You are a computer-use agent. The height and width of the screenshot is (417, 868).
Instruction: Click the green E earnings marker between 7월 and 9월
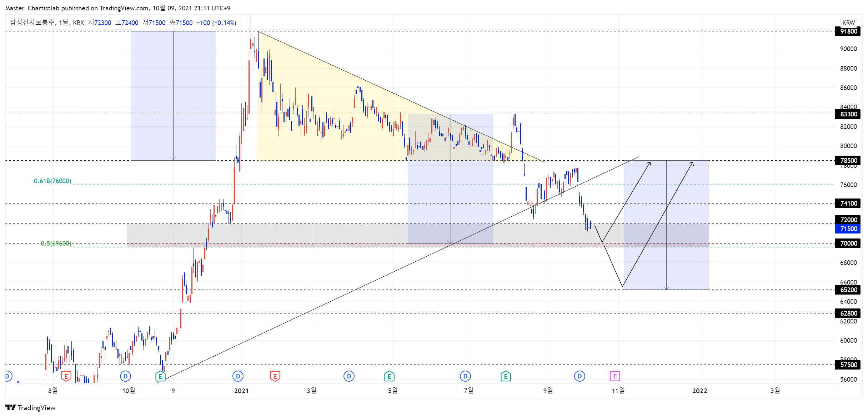(x=506, y=376)
